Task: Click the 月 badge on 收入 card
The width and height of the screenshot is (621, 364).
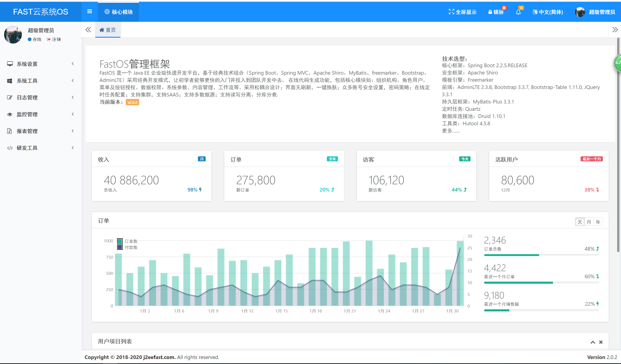Action: pyautogui.click(x=202, y=159)
